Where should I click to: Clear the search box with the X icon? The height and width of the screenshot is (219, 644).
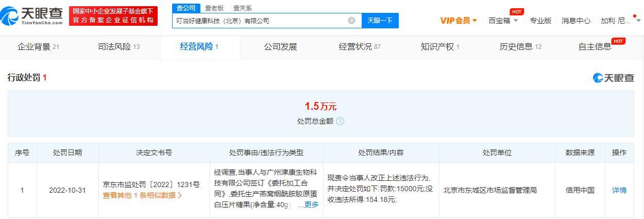(351, 21)
